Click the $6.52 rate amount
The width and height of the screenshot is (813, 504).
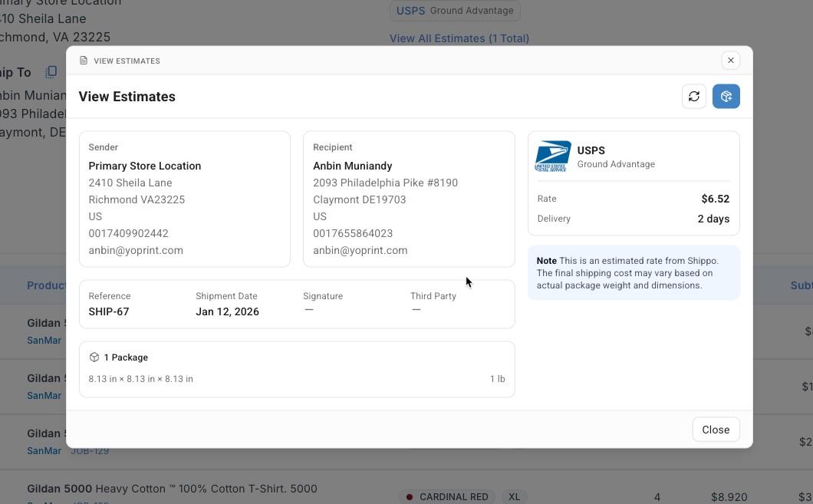click(715, 199)
